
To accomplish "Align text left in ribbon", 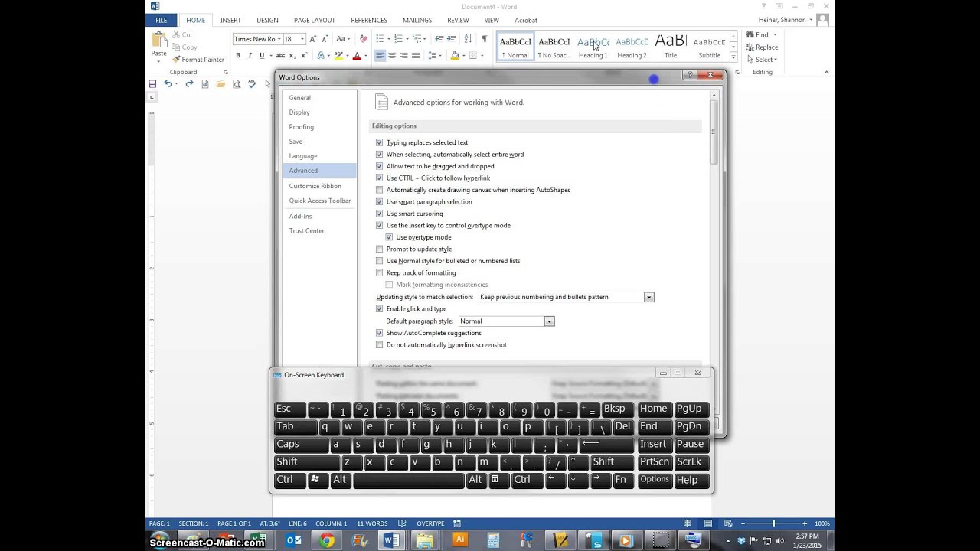I will (380, 55).
